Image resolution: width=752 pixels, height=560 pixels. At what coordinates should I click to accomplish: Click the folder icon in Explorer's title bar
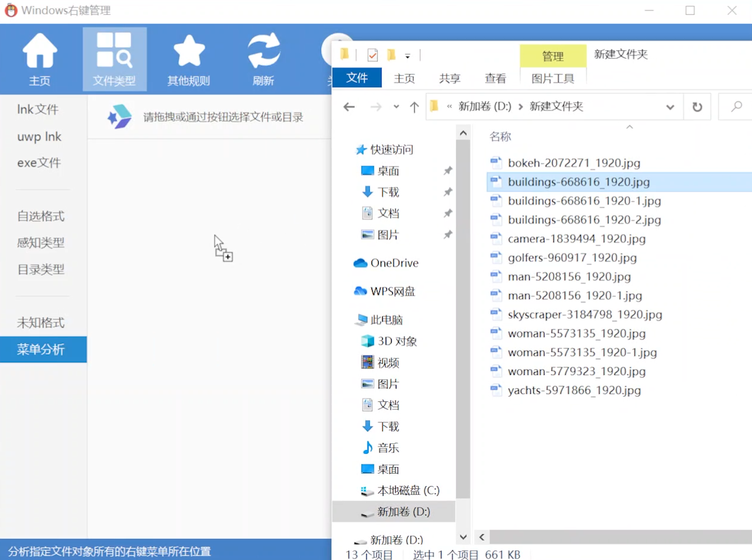click(x=345, y=55)
